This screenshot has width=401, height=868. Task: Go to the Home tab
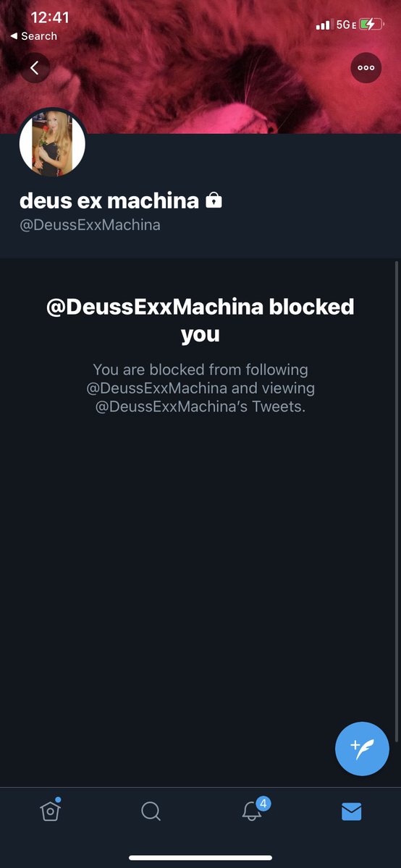(50, 810)
